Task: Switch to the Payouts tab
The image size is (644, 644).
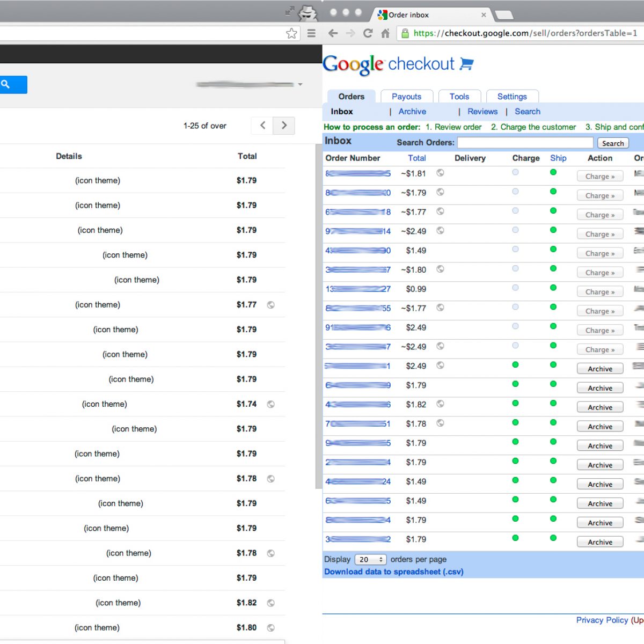Action: (406, 97)
